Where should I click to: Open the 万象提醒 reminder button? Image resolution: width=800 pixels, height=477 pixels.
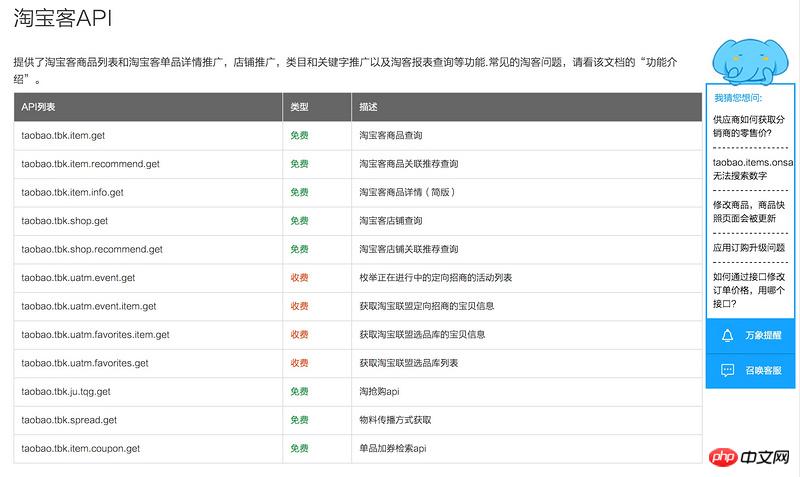pos(751,335)
